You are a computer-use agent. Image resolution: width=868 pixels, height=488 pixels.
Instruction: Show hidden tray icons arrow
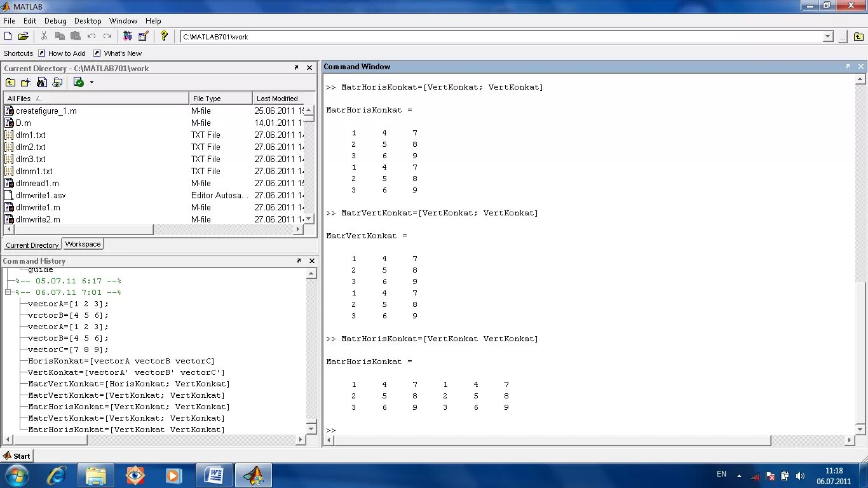pyautogui.click(x=739, y=475)
